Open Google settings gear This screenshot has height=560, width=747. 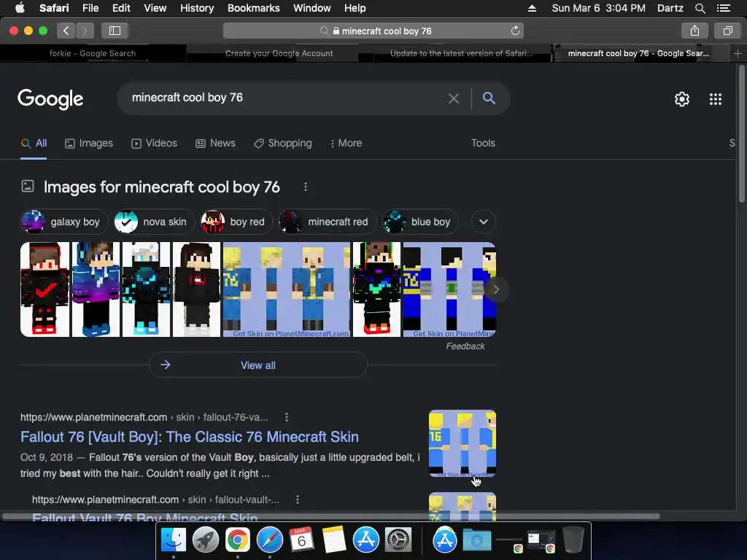[682, 99]
